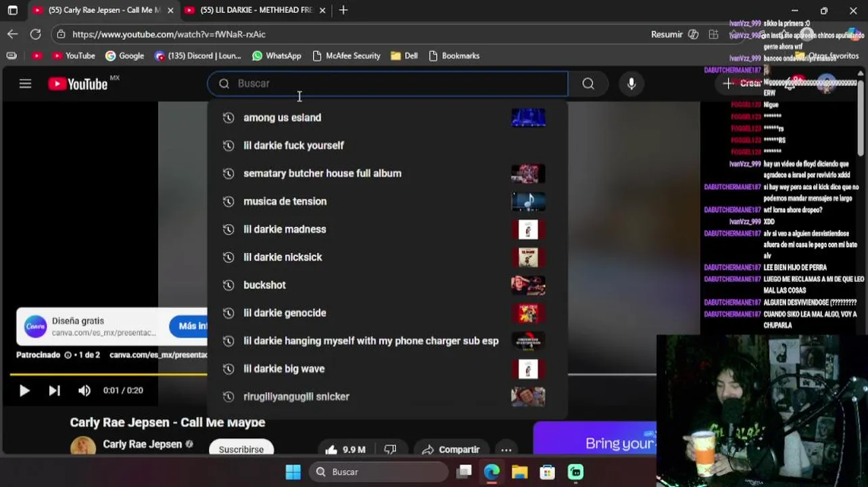This screenshot has width=868, height=487.
Task: Open the browser tab actions icon
Action: click(x=12, y=10)
